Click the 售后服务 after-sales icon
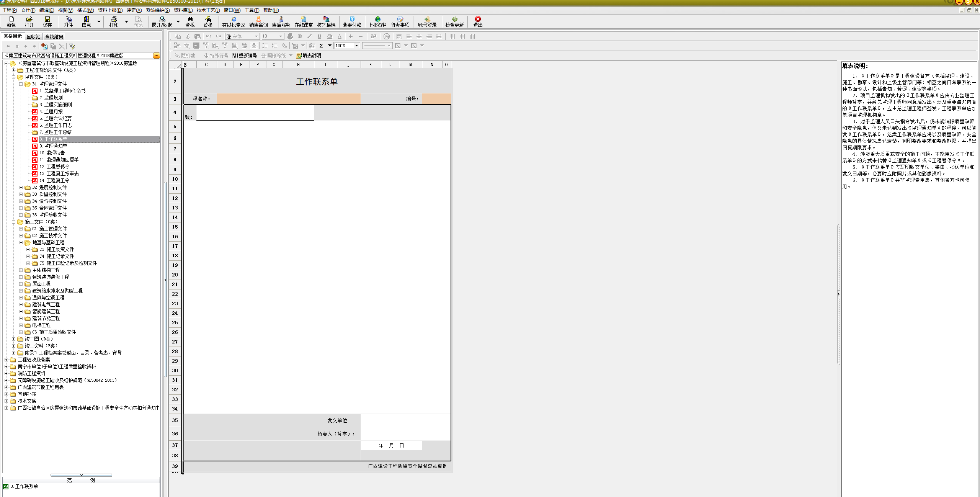 pos(281,21)
